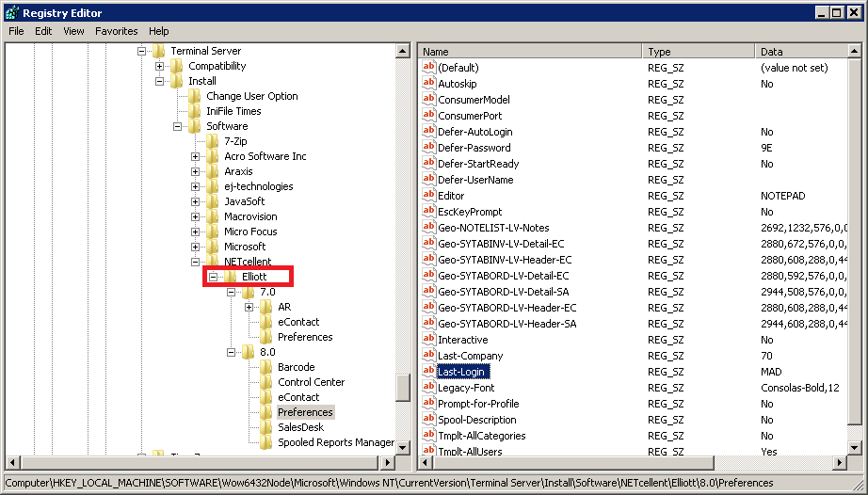Screen dimensions: 868x495
Task: Sort values by Data column header
Action: pyautogui.click(x=801, y=52)
